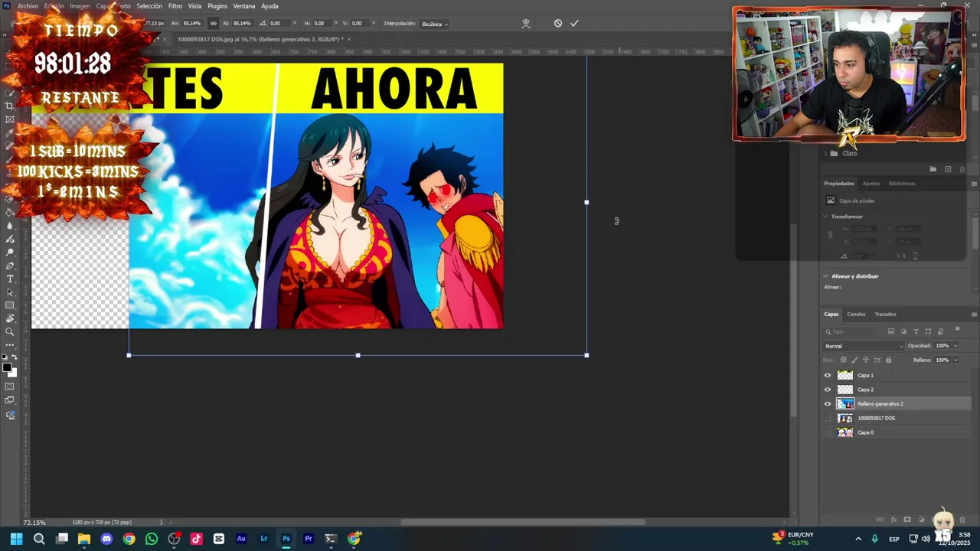This screenshot has height=551, width=980.
Task: Click the rotation angle input field
Action: pos(279,23)
